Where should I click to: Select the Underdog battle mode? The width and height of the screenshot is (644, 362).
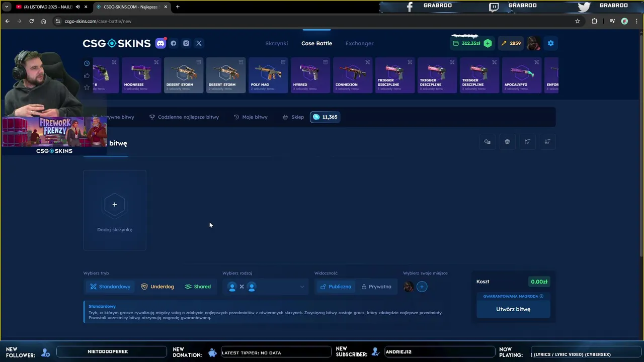(x=157, y=287)
